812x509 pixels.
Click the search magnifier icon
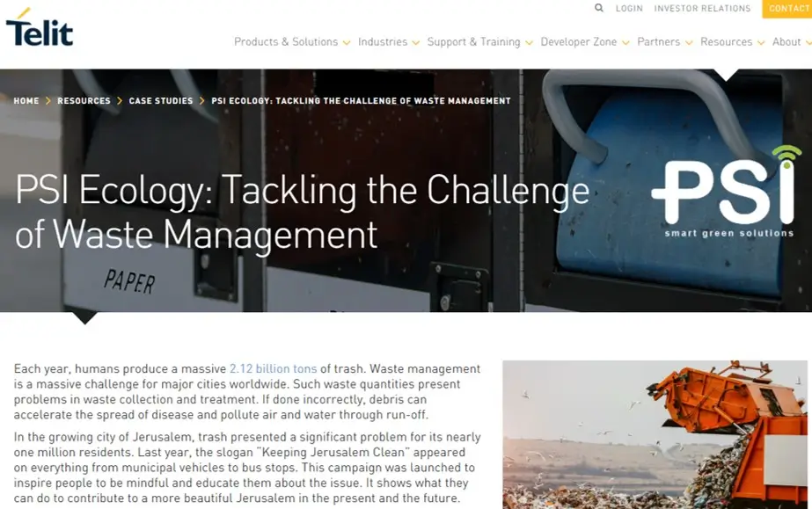(598, 8)
